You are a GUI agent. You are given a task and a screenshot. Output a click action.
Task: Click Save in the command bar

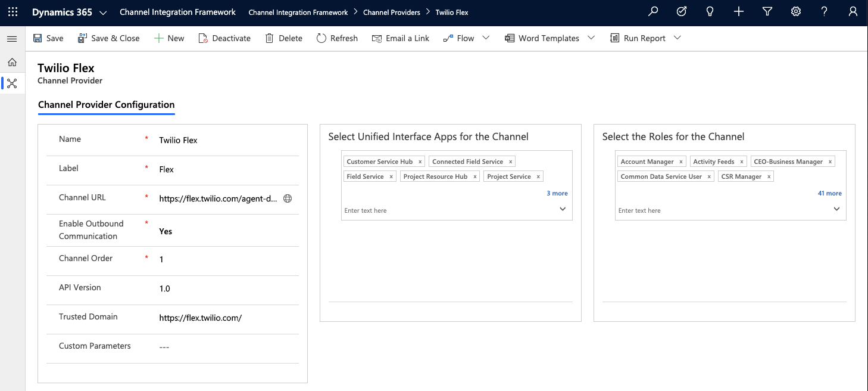(48, 38)
